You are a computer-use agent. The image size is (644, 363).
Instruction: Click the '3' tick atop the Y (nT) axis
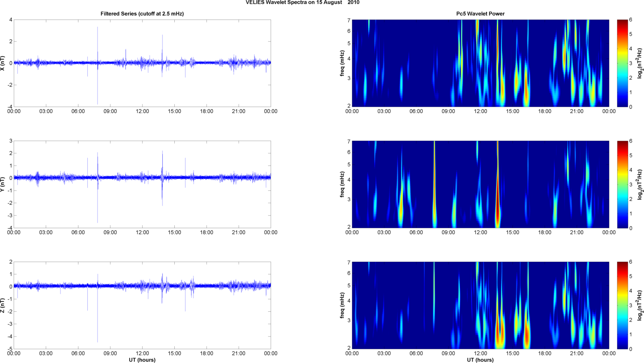[x=11, y=141]
